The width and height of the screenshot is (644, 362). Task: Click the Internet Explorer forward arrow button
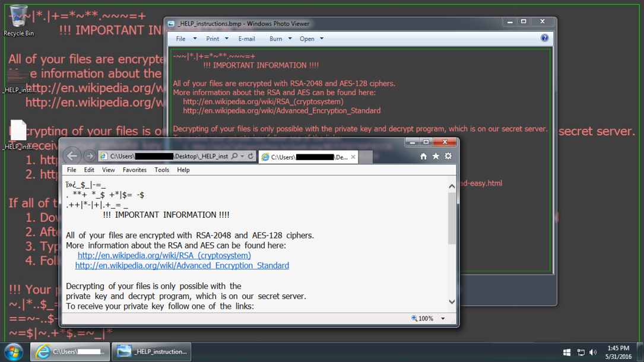89,156
